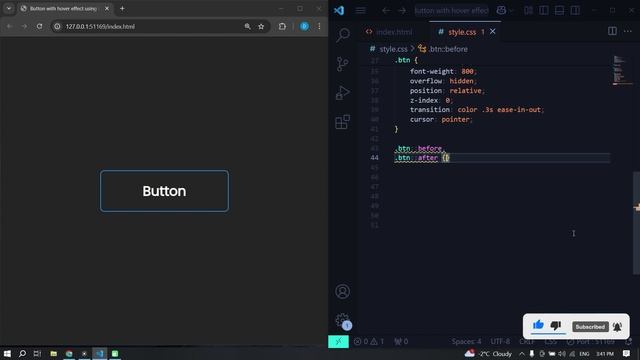Show hidden system tray icons
Image resolution: width=640 pixels, height=360 pixels.
[x=522, y=354]
